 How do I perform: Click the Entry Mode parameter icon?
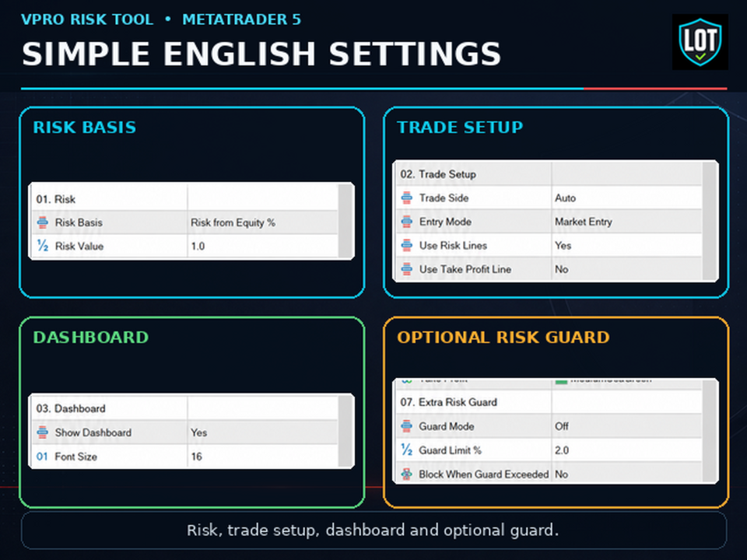click(x=406, y=222)
